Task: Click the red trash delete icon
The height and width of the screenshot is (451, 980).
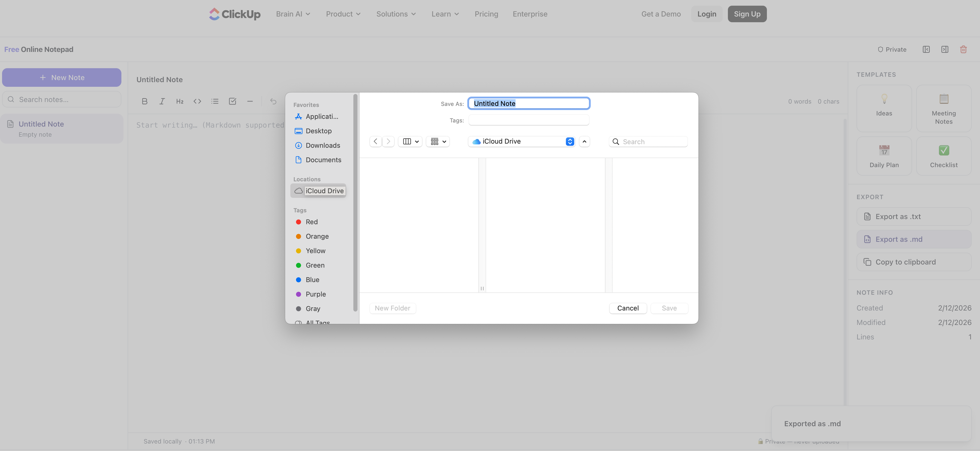Action: [x=963, y=50]
